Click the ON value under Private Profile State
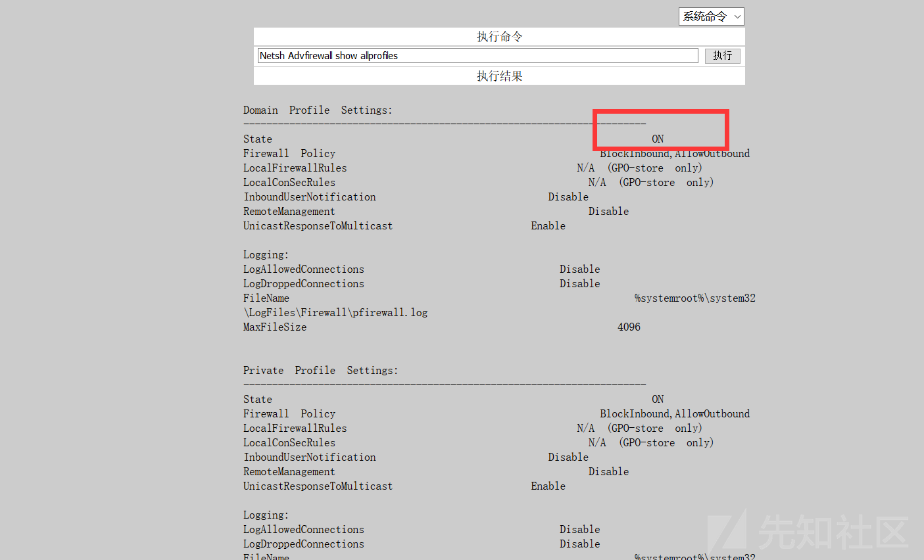Screen dimensions: 924x560 coord(658,400)
